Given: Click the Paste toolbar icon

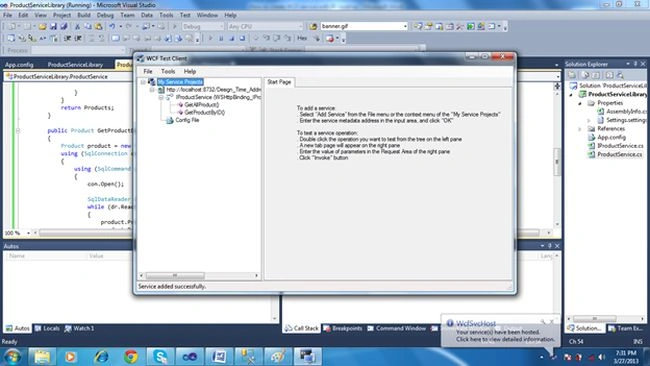Looking at the screenshot, I should click(98, 26).
